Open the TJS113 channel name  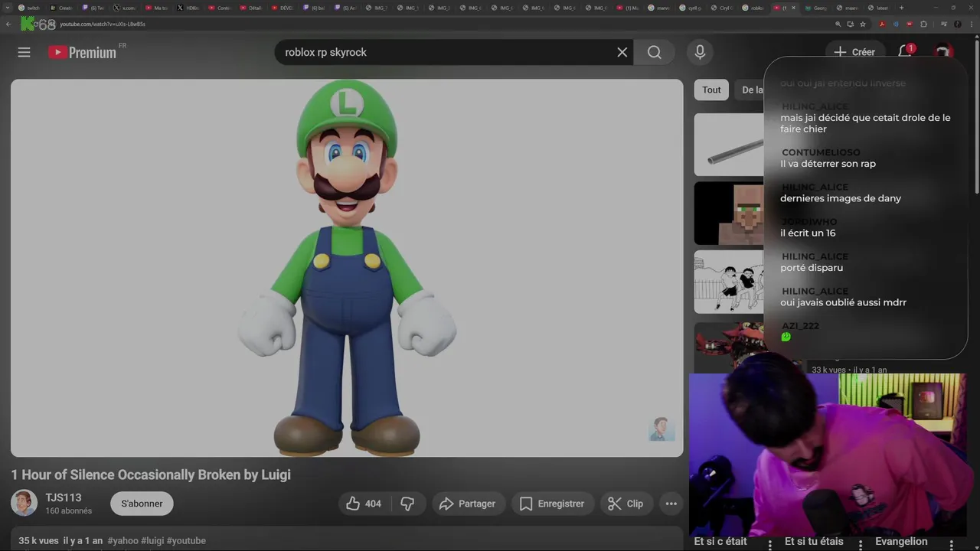64,497
